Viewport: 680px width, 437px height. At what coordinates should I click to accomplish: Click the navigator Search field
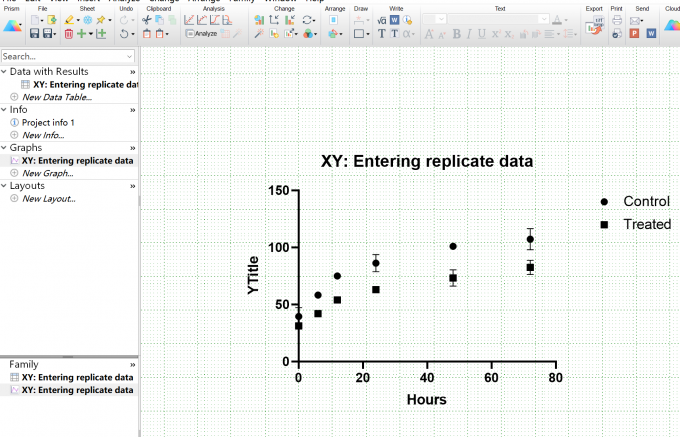(x=68, y=56)
